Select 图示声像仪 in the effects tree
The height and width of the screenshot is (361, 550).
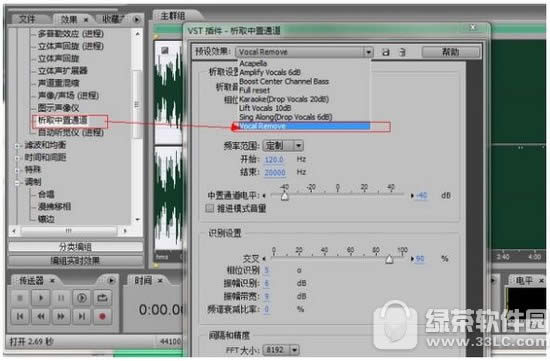pyautogui.click(x=59, y=108)
